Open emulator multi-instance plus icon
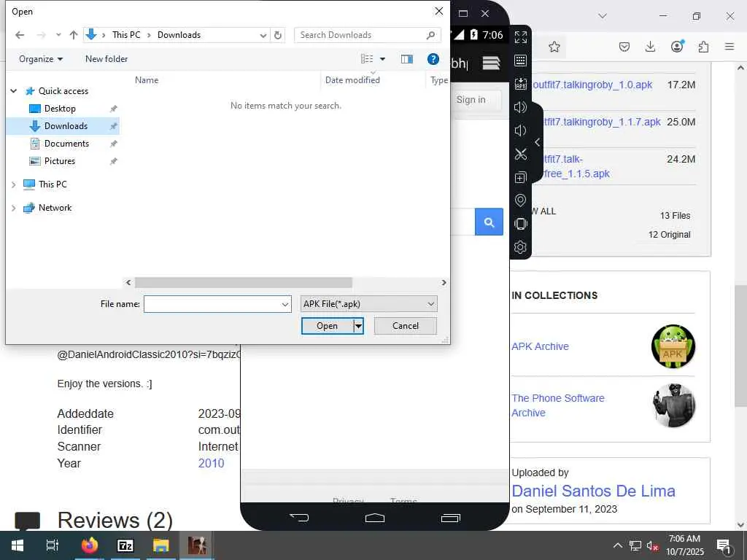The width and height of the screenshot is (747, 560). [521, 177]
